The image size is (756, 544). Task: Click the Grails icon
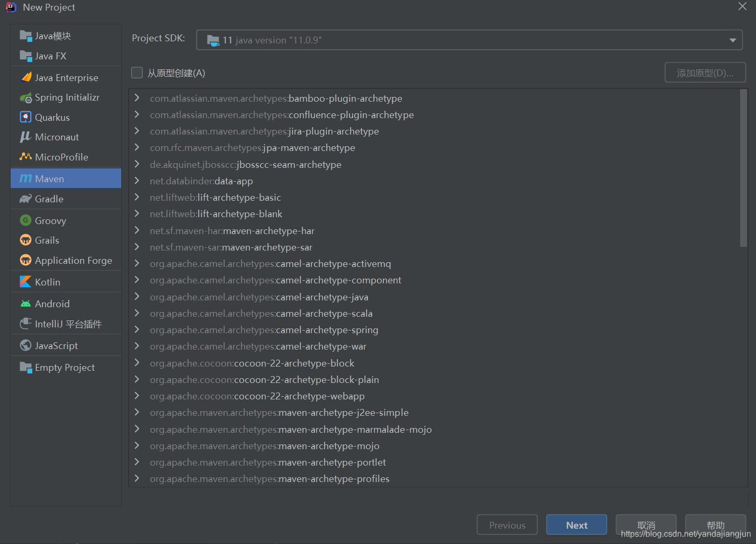click(x=25, y=240)
